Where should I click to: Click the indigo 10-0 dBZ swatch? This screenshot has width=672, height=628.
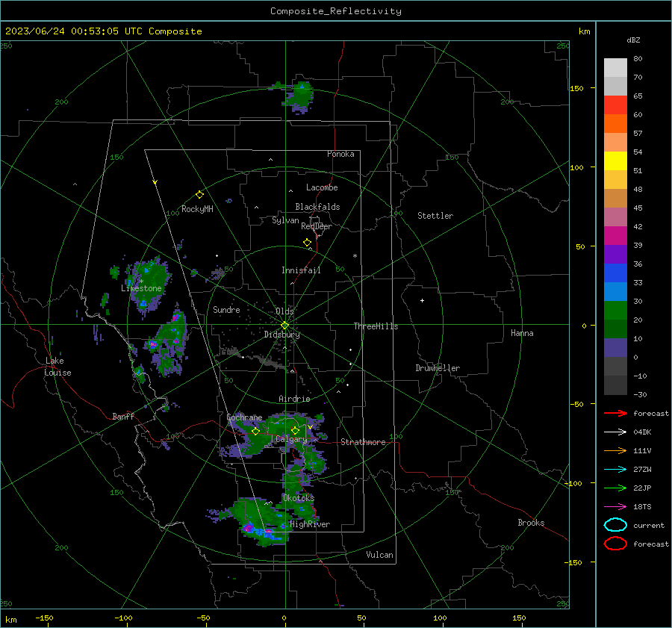click(x=615, y=348)
